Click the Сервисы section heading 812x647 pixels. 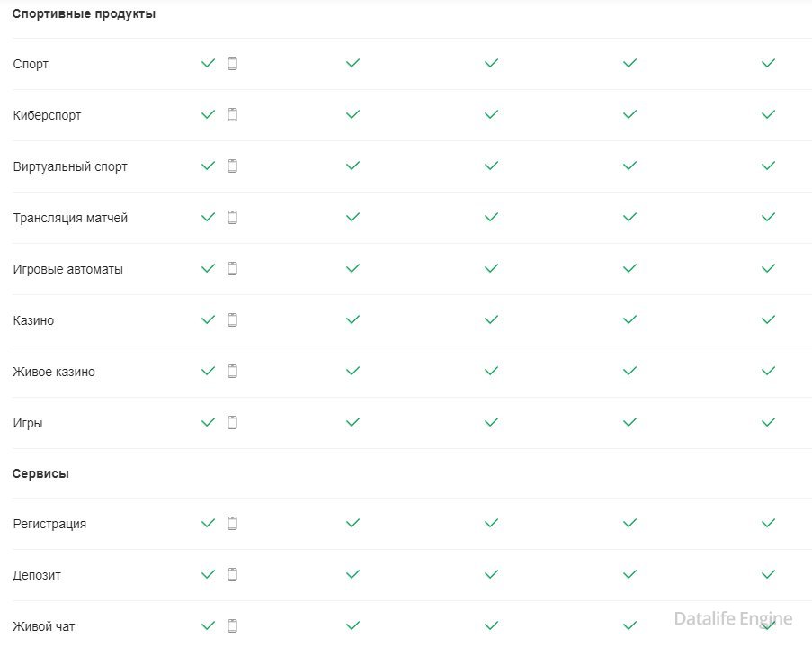click(x=40, y=474)
